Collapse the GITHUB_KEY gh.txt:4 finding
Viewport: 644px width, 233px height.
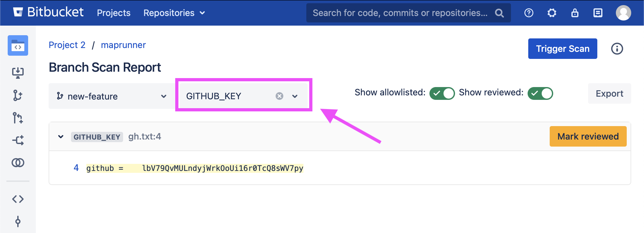pos(61,137)
